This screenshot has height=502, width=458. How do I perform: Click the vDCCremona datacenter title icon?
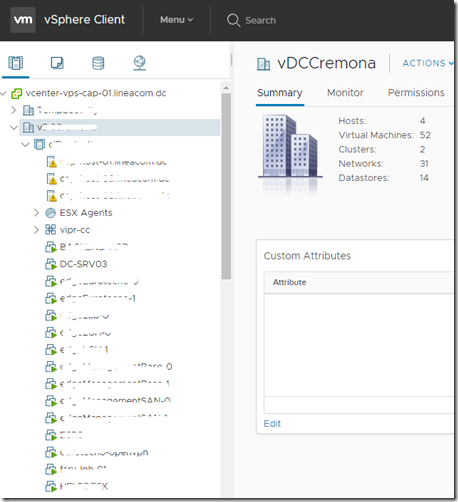[263, 64]
